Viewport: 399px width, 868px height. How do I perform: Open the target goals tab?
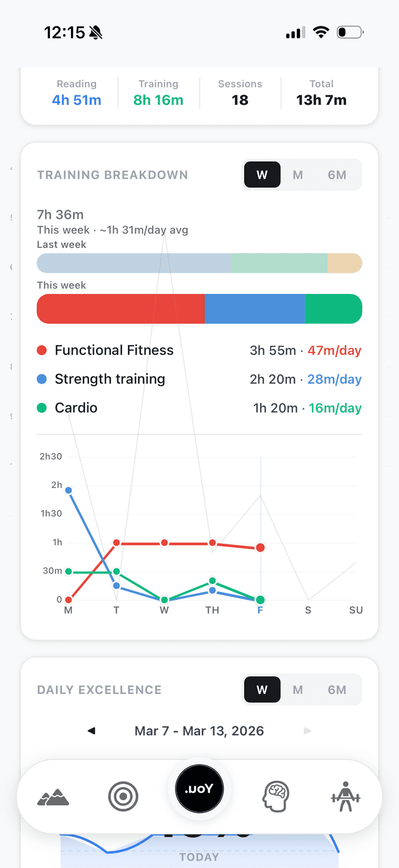tap(123, 796)
